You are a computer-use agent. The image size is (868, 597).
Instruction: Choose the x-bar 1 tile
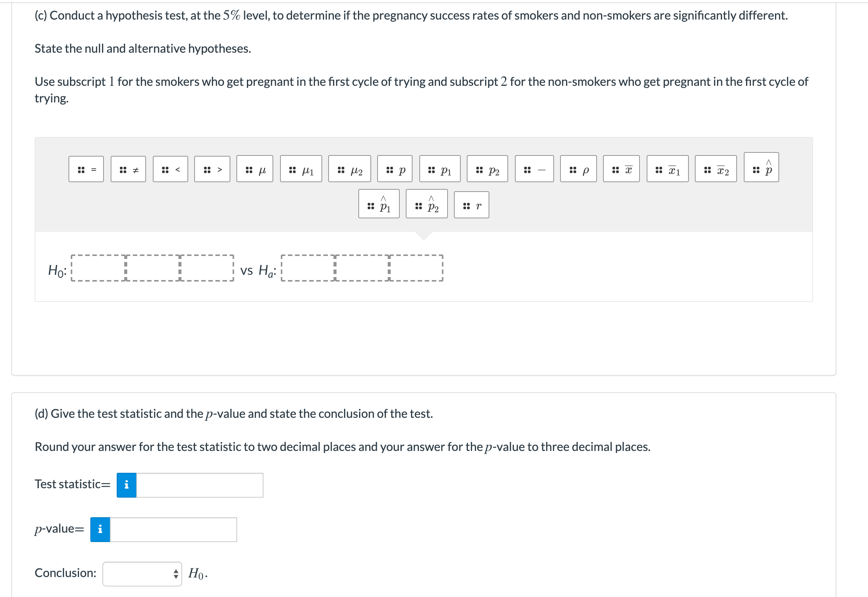[x=668, y=169]
